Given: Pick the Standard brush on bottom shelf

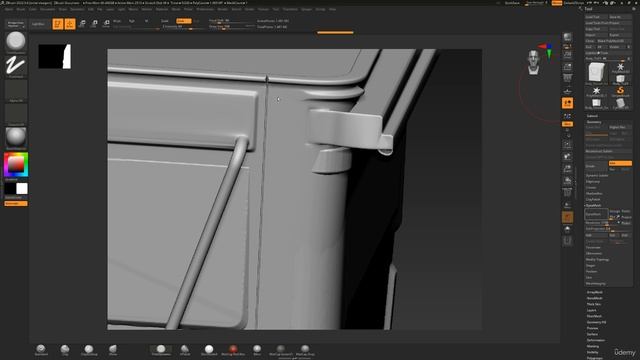Looking at the screenshot, I should 41,350.
